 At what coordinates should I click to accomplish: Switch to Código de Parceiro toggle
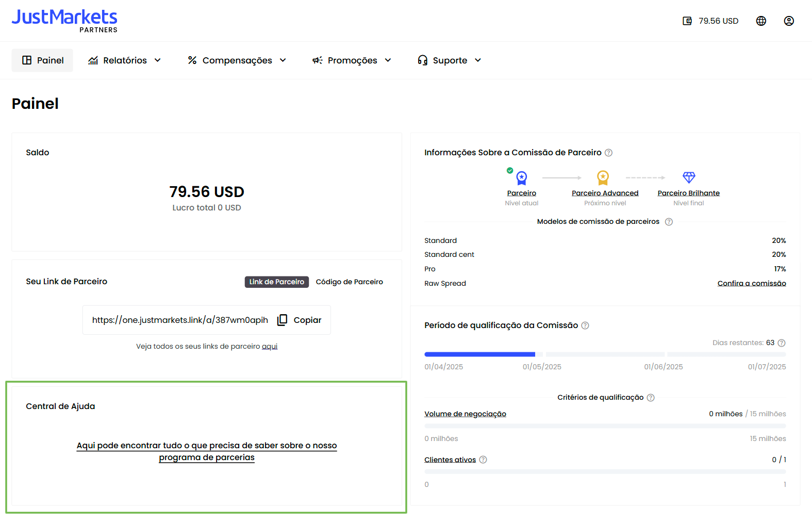pyautogui.click(x=350, y=282)
